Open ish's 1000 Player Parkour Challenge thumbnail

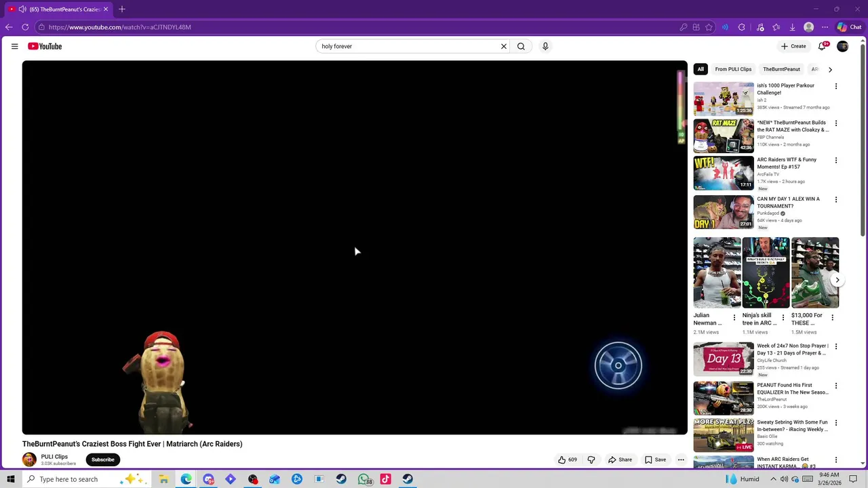click(724, 99)
